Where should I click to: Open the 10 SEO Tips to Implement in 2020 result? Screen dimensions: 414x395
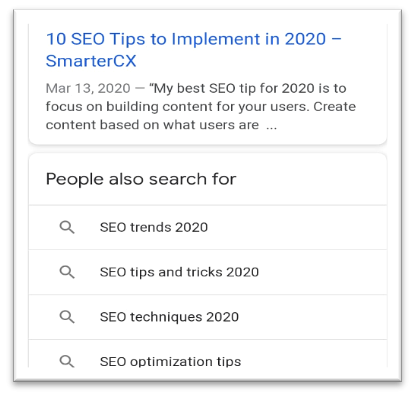coord(194,50)
